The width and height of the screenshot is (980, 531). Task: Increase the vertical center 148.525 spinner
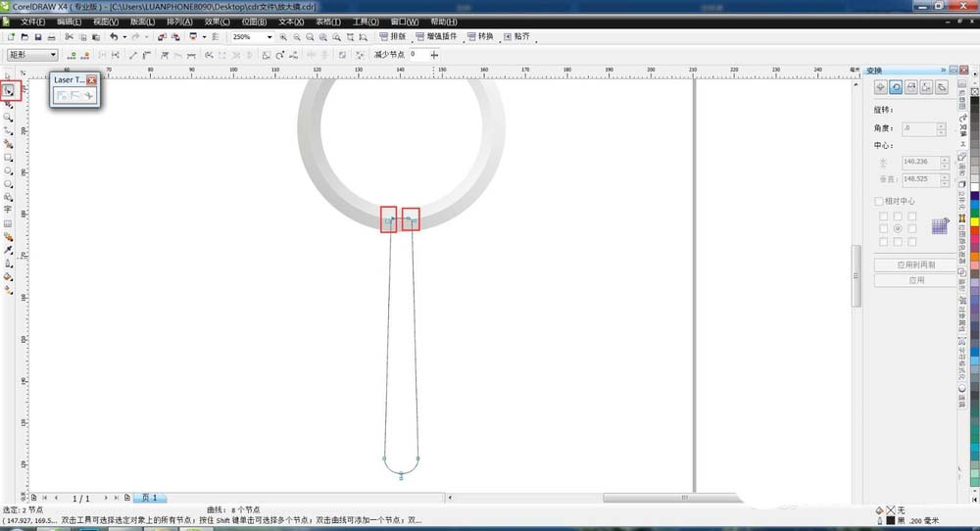pos(945,176)
